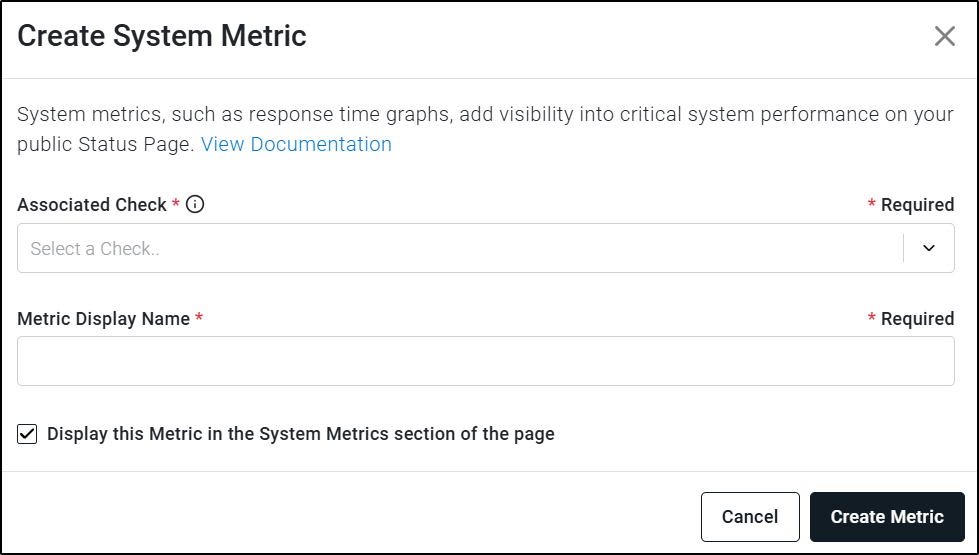Click the Create Metric button
The height and width of the screenshot is (555, 979).
point(887,517)
